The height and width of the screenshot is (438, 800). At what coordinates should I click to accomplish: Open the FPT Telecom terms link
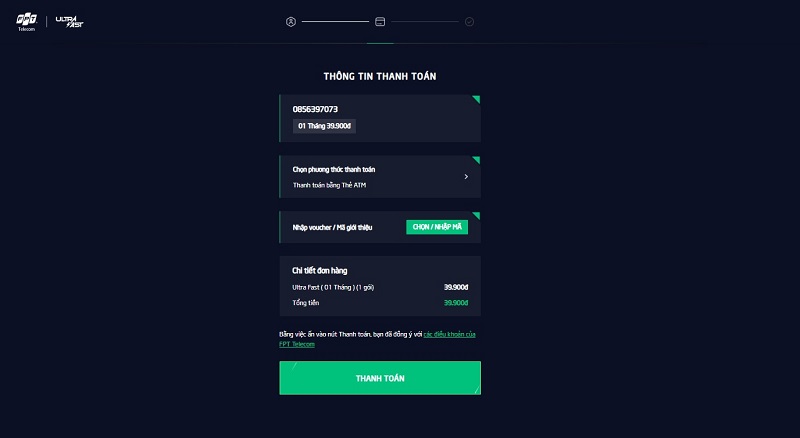pos(449,334)
